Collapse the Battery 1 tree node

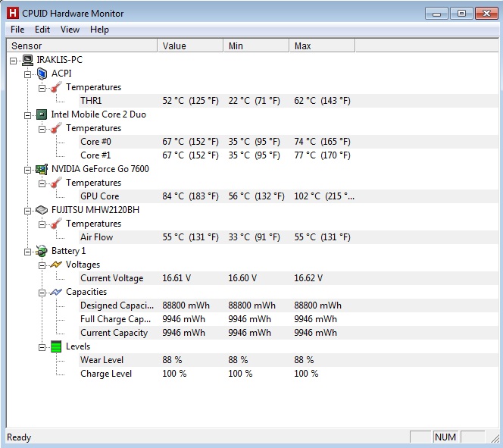click(28, 251)
